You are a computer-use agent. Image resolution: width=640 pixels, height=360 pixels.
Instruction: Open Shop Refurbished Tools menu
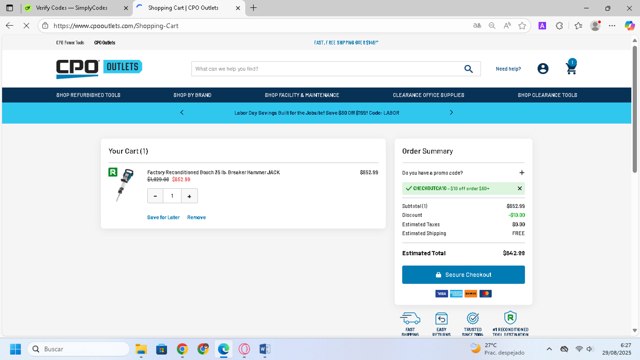(x=88, y=95)
